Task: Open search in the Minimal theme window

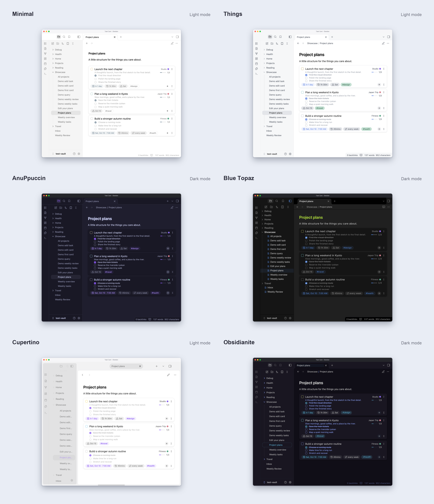Action: tap(64, 37)
